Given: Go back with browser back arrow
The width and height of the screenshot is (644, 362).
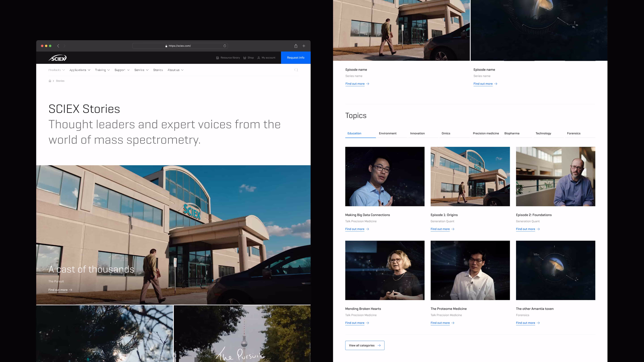Looking at the screenshot, I should [58, 46].
